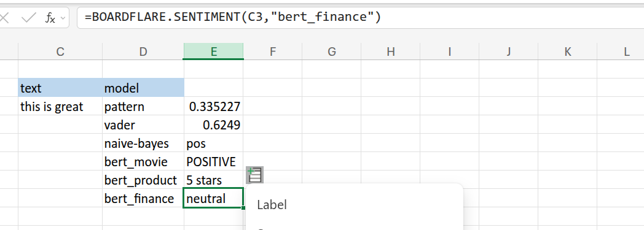Select column E header
This screenshot has height=230, width=644.
tap(214, 52)
